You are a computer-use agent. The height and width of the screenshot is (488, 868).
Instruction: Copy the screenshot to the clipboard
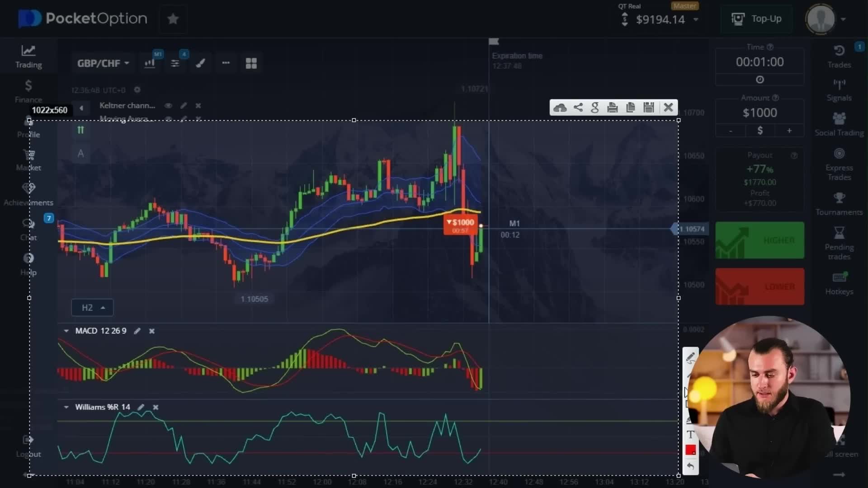[x=631, y=108]
